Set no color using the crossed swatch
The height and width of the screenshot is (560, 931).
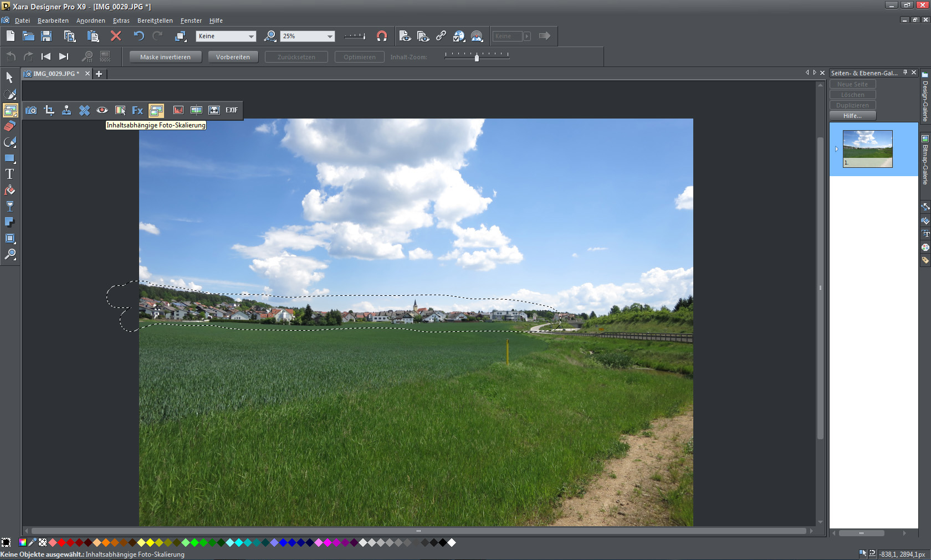43,543
